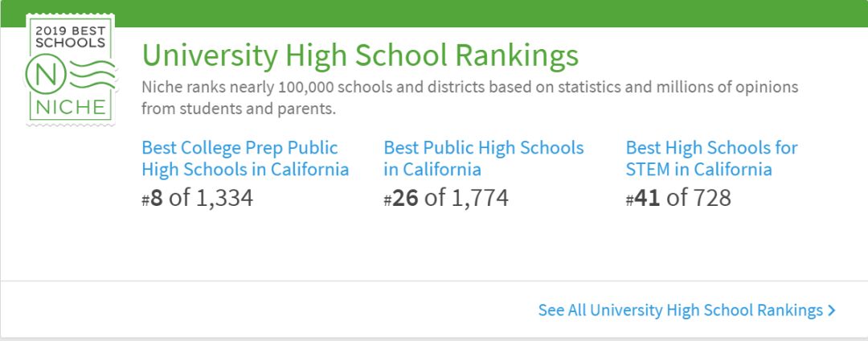Click the #41 of 728 ranking value
The image size is (868, 341).
tap(678, 198)
